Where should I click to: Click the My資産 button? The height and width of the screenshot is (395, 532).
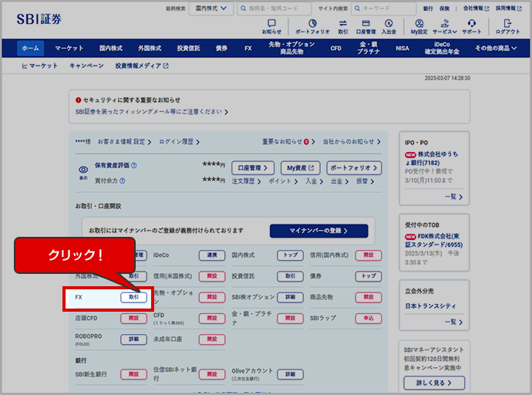(300, 168)
